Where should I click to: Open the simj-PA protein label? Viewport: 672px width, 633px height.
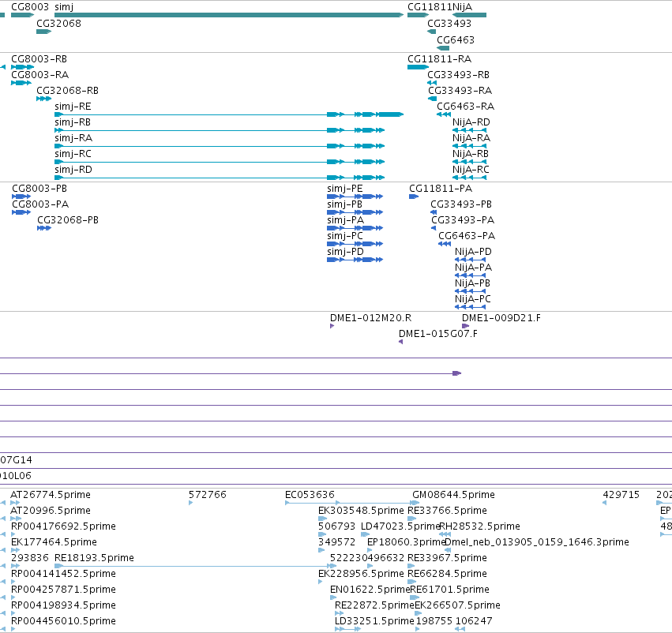tap(345, 220)
